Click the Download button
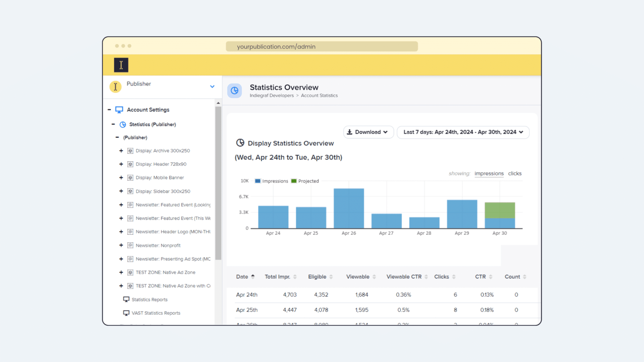This screenshot has height=362, width=644. (368, 132)
